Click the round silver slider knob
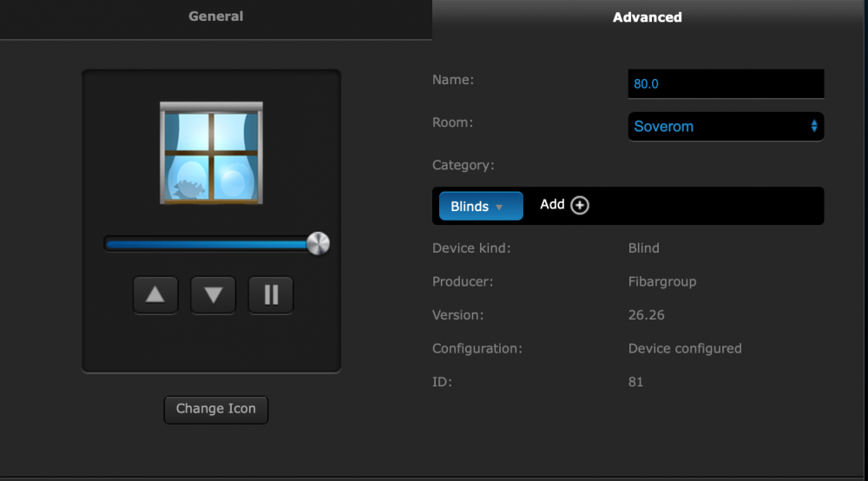Screen dimensions: 868x481 319,244
